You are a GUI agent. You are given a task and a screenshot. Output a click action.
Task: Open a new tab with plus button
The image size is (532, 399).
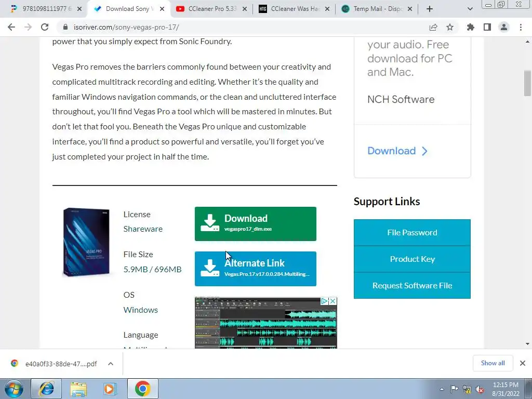point(430,9)
